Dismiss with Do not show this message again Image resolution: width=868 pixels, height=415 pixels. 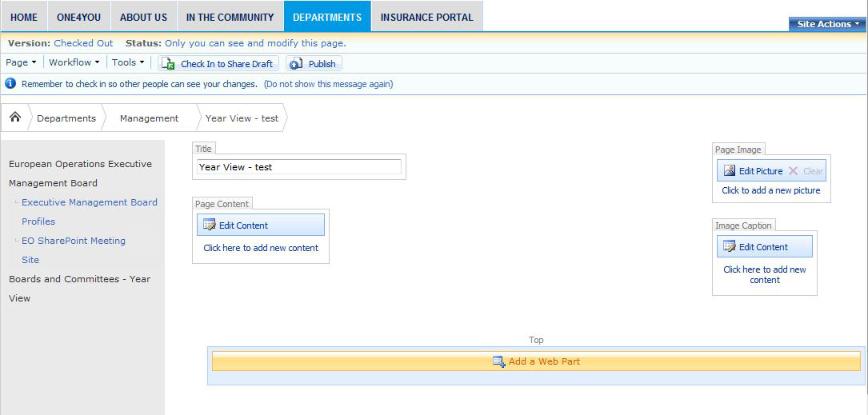point(328,84)
